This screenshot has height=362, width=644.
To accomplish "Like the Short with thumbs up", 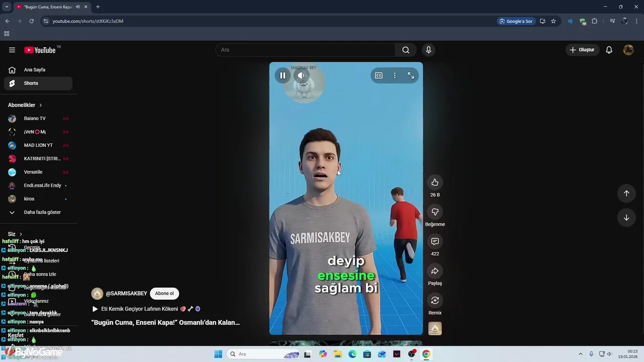I will [435, 183].
